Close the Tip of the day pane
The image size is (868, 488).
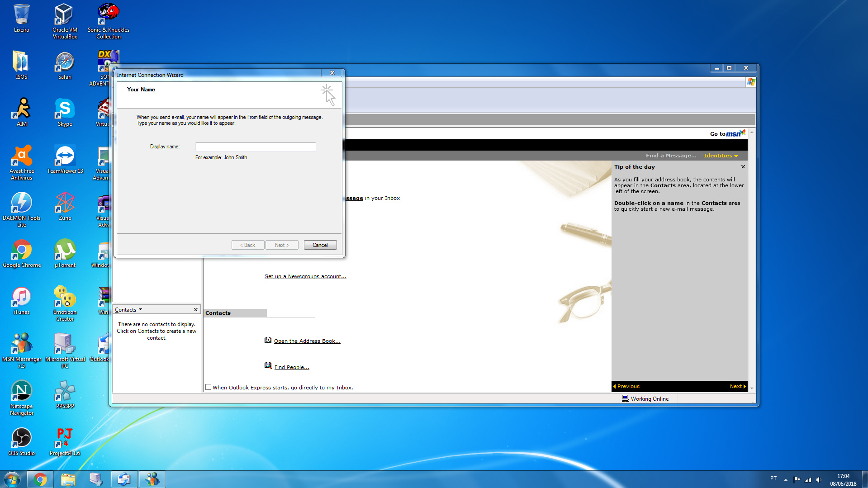743,167
